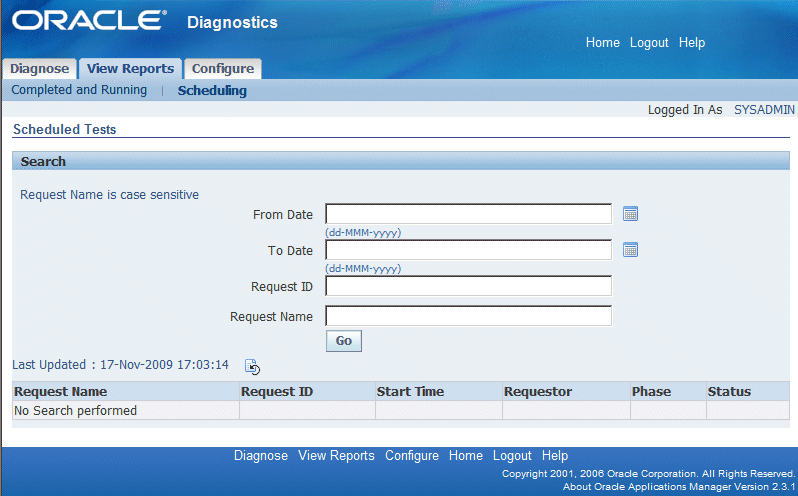Click the Logout link in the header
This screenshot has height=496, width=798.
pyautogui.click(x=649, y=43)
